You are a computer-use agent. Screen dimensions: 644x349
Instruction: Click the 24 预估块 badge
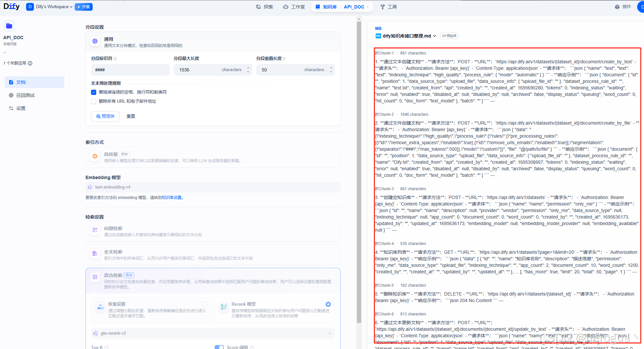pyautogui.click(x=449, y=36)
